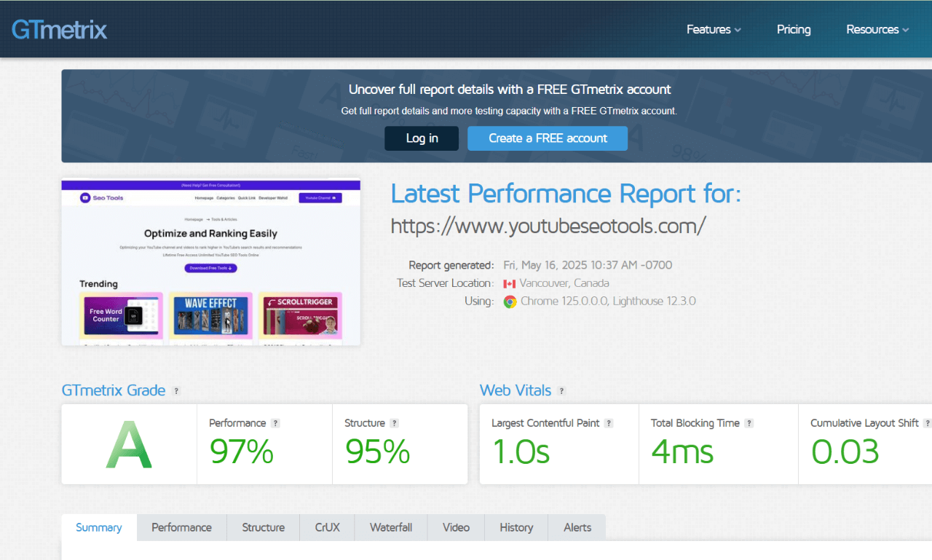Click the Log in button

click(422, 138)
